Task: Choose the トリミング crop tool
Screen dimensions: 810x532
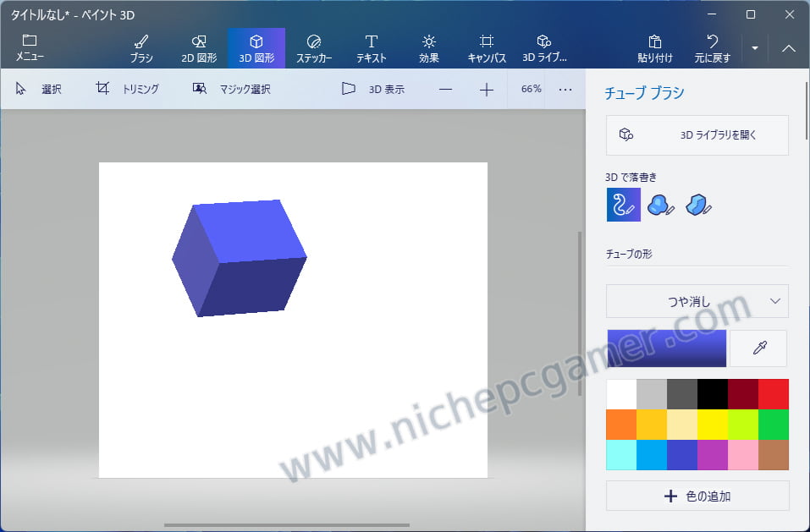Action: click(x=127, y=89)
